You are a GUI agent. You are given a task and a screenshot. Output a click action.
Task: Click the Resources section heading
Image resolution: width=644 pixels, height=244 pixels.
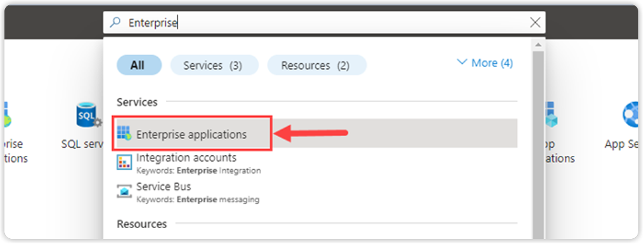pos(142,224)
